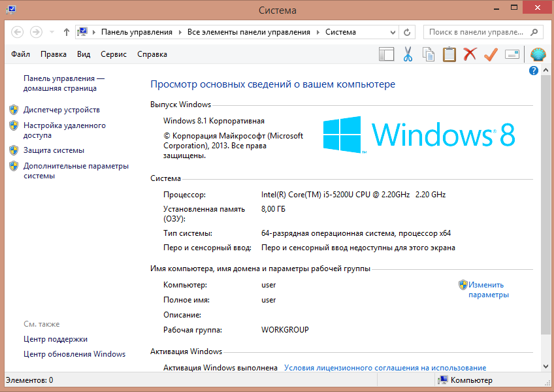The height and width of the screenshot is (392, 554).
Task: Open the Сервис menu
Action: coord(114,54)
